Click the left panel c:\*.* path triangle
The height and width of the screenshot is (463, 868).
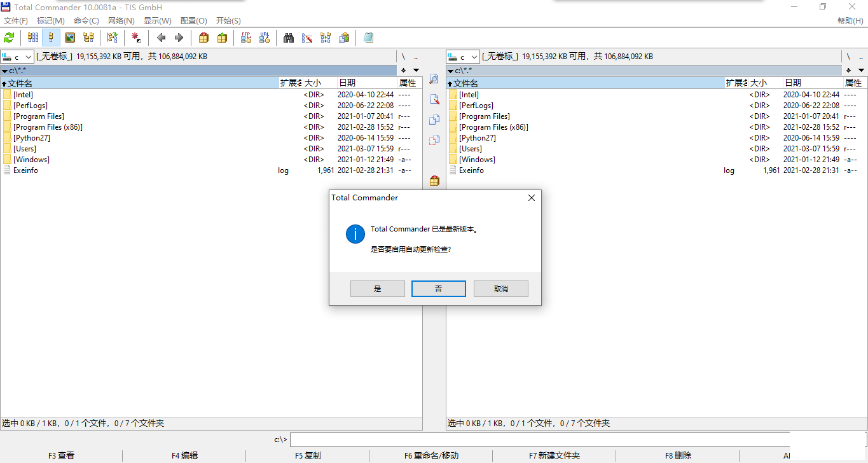coord(5,71)
